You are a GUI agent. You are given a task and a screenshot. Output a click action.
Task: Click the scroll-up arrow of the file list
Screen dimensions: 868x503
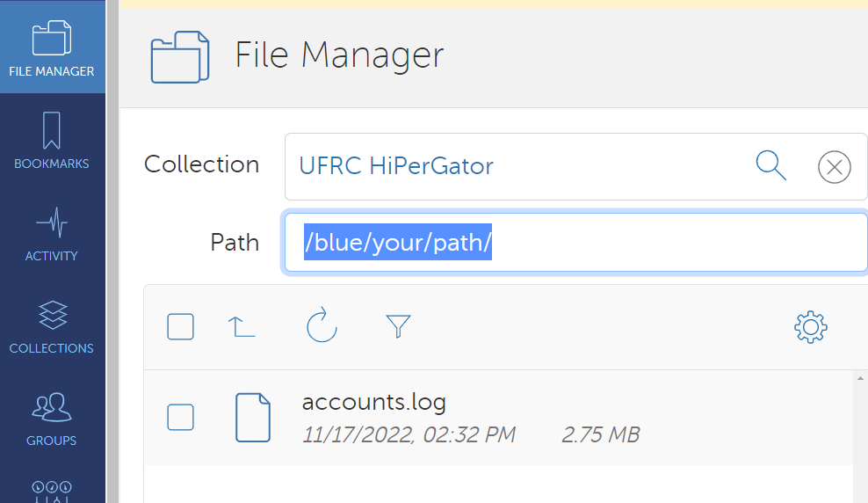click(859, 379)
